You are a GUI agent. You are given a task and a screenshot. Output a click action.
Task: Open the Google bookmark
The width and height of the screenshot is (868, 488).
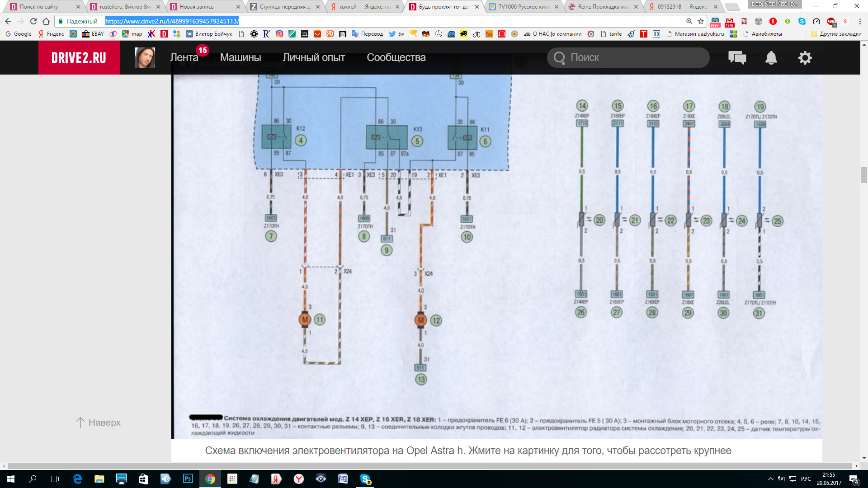click(19, 34)
